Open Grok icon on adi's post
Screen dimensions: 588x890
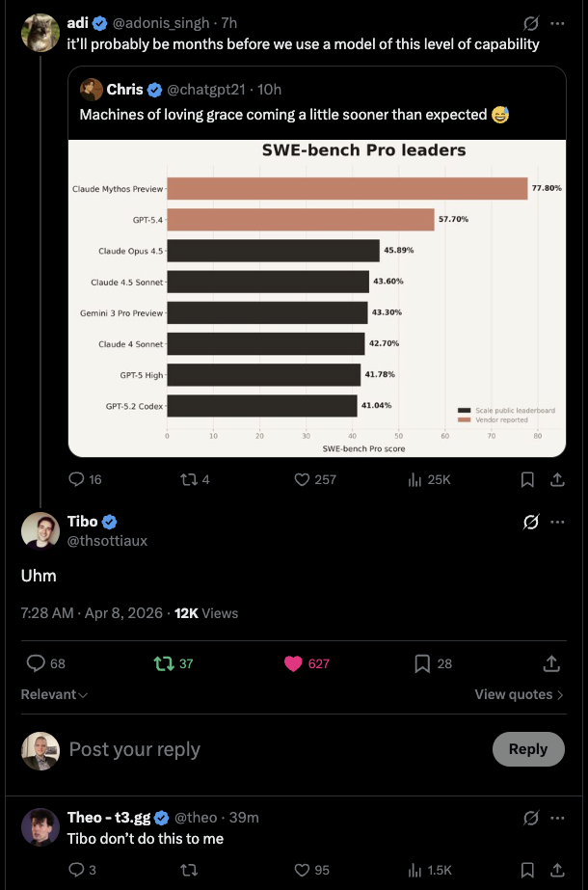pos(531,23)
